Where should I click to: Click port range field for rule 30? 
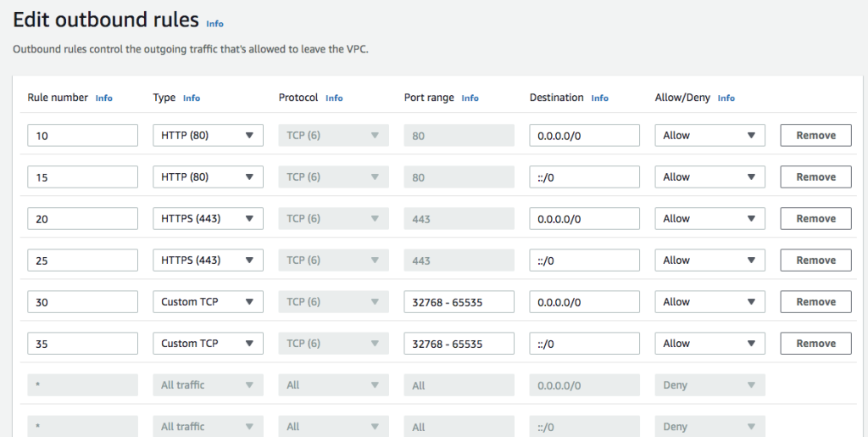pos(459,301)
